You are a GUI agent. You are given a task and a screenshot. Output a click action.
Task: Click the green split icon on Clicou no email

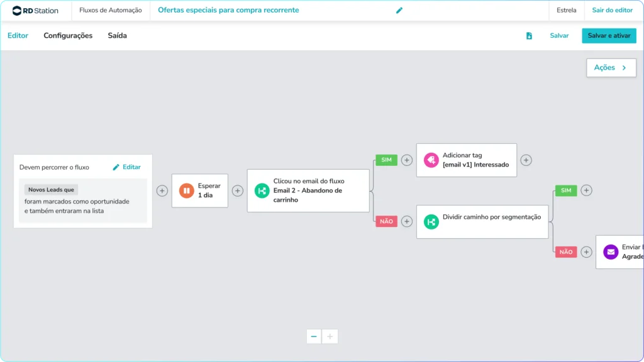pos(262,190)
